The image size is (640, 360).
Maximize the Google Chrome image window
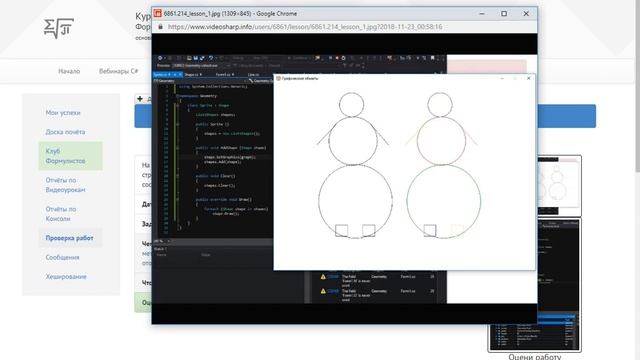(504, 13)
